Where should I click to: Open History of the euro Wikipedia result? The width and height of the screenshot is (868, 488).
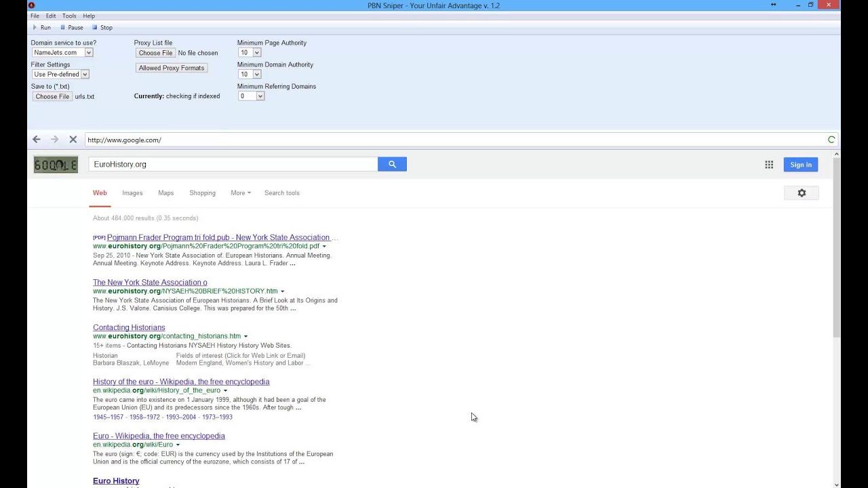pyautogui.click(x=181, y=382)
